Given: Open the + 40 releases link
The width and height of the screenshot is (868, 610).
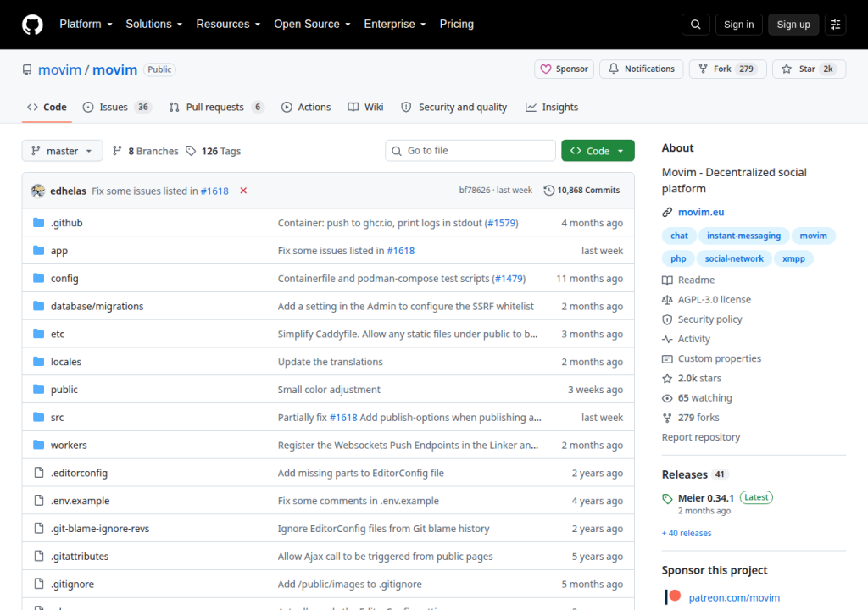Looking at the screenshot, I should 687,533.
